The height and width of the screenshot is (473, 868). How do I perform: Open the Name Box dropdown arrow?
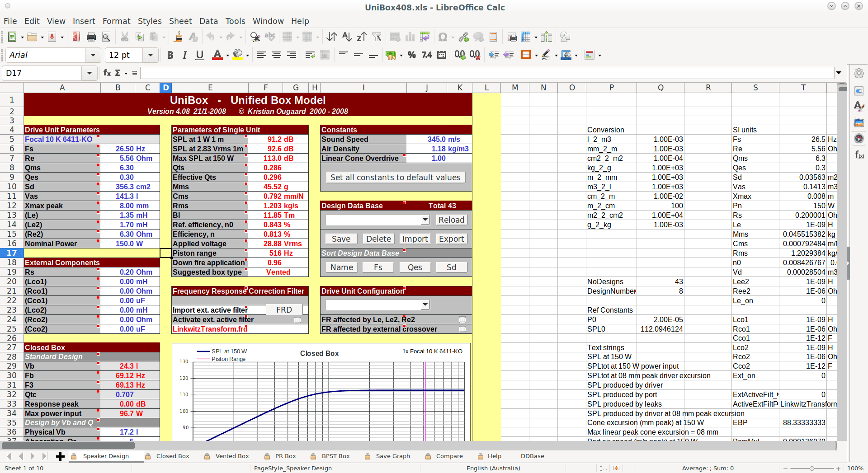click(x=89, y=73)
